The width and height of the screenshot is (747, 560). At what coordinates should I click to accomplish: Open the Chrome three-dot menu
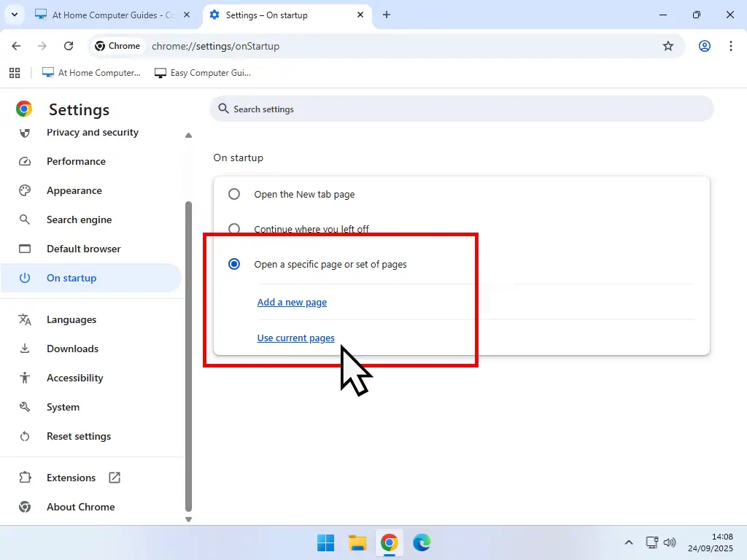(731, 46)
